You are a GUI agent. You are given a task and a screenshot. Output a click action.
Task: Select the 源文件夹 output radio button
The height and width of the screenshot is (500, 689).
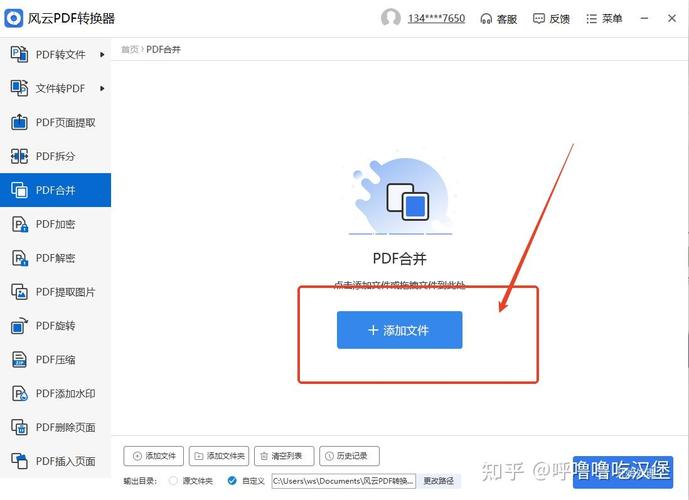174,481
